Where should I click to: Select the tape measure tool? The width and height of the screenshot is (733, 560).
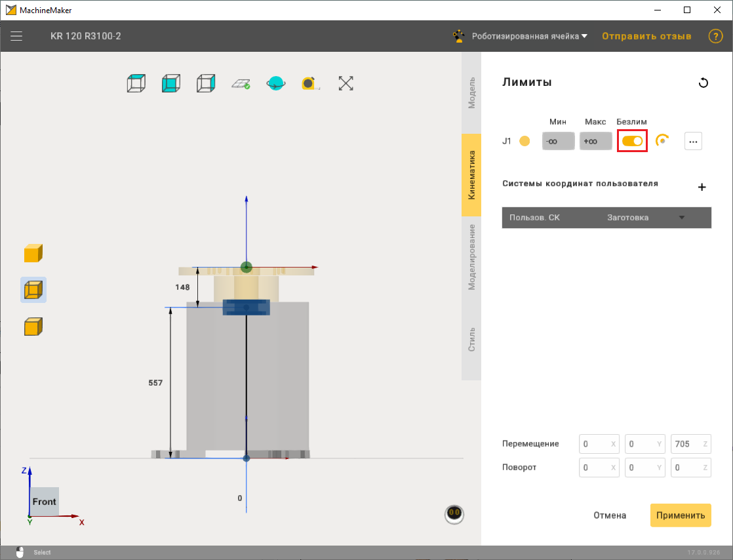coord(310,83)
